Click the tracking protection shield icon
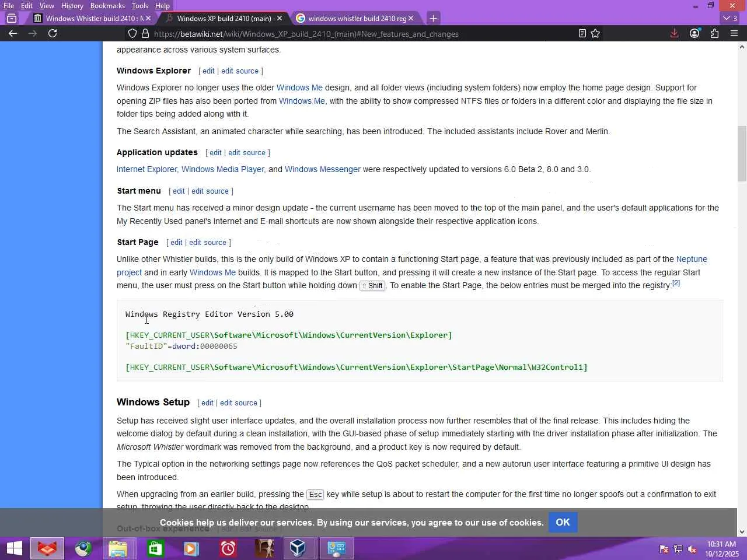Viewport: 747px width, 560px height. pos(132,33)
